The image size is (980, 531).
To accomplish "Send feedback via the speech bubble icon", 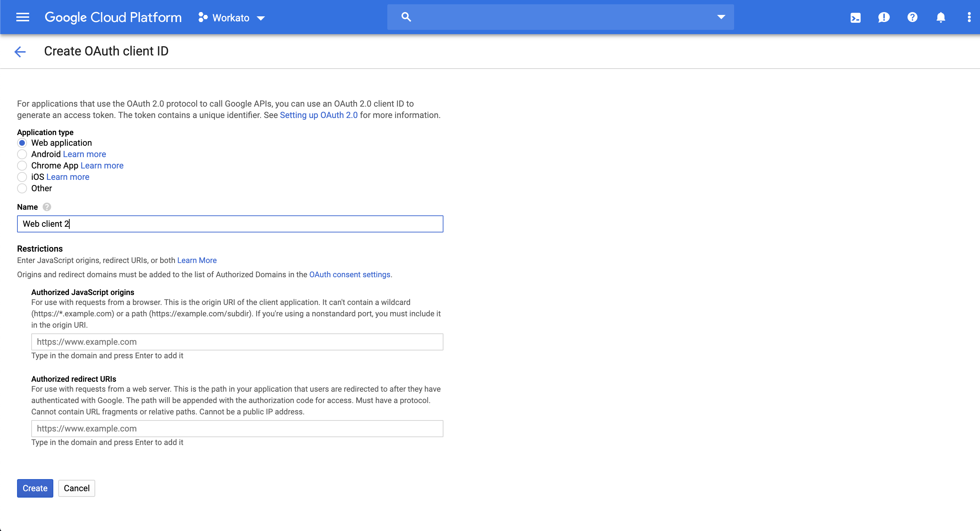I will pos(884,17).
